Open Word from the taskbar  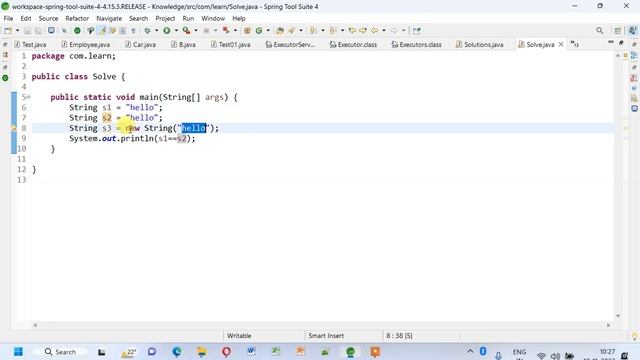(251, 352)
